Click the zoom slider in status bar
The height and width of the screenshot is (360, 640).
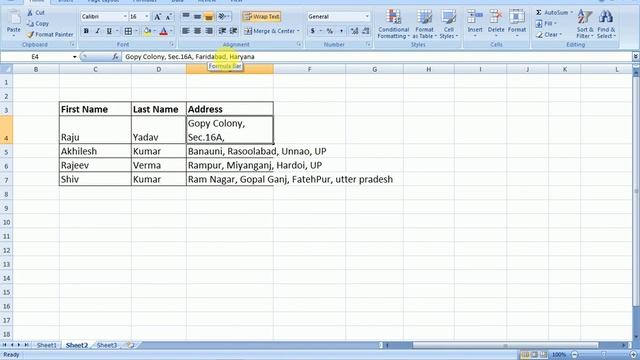pyautogui.click(x=604, y=355)
